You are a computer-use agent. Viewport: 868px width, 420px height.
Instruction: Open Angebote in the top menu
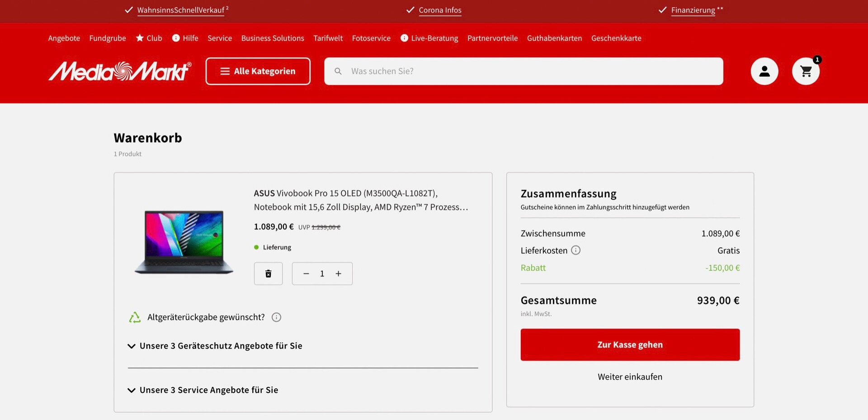click(x=64, y=38)
